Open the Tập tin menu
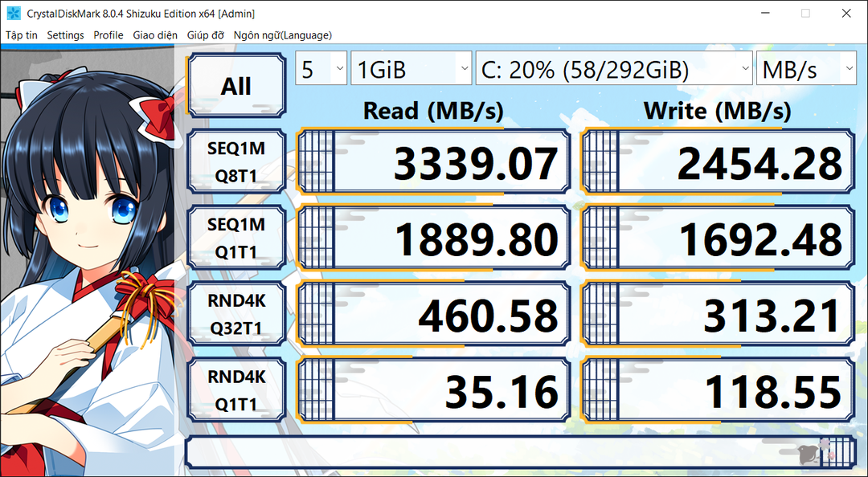Screen dimensions: 868x477 22,35
